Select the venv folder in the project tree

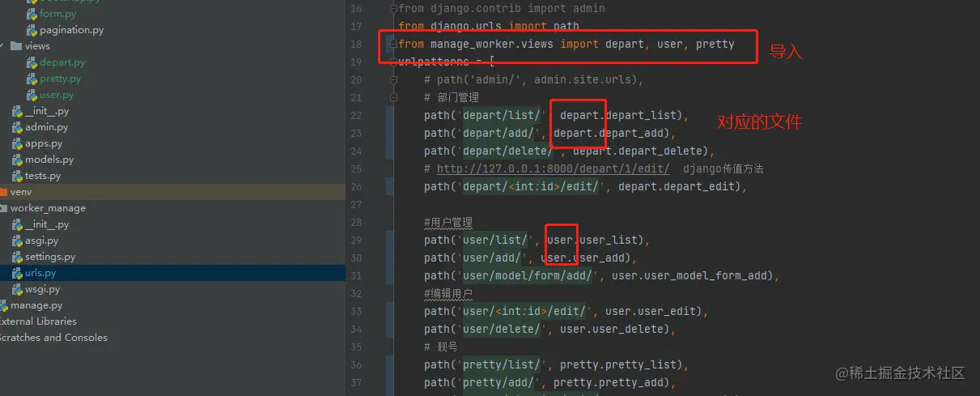coord(172,192)
